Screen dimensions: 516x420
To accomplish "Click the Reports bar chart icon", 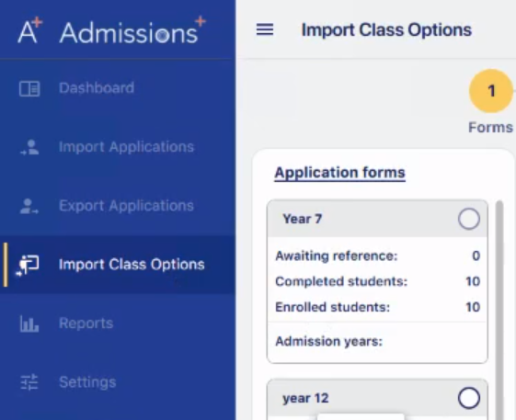I will pyautogui.click(x=29, y=324).
